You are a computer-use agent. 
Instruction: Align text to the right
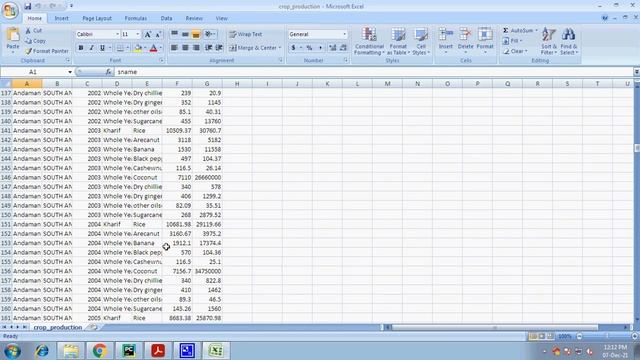click(196, 48)
